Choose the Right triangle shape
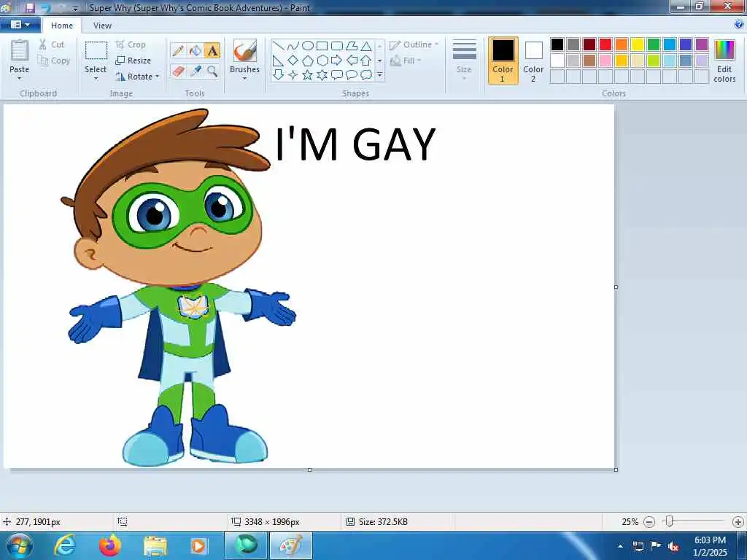Screen dimensions: 747x560 [279, 61]
